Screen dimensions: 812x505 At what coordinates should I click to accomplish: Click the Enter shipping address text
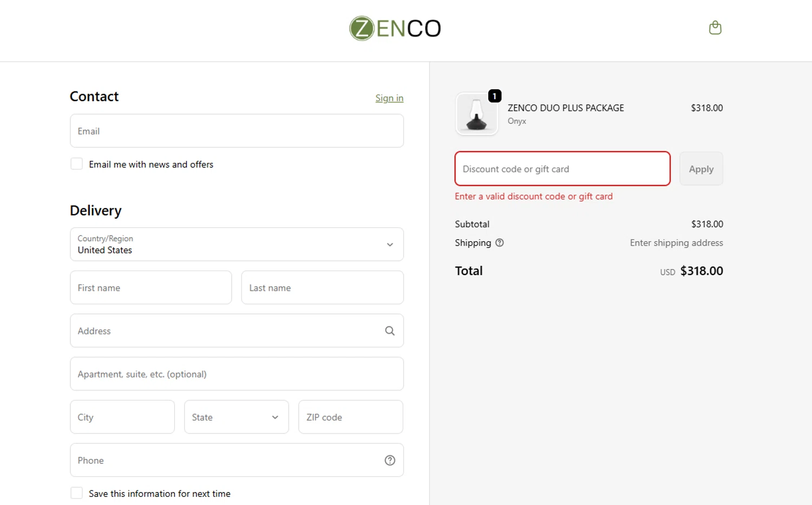[x=676, y=242]
